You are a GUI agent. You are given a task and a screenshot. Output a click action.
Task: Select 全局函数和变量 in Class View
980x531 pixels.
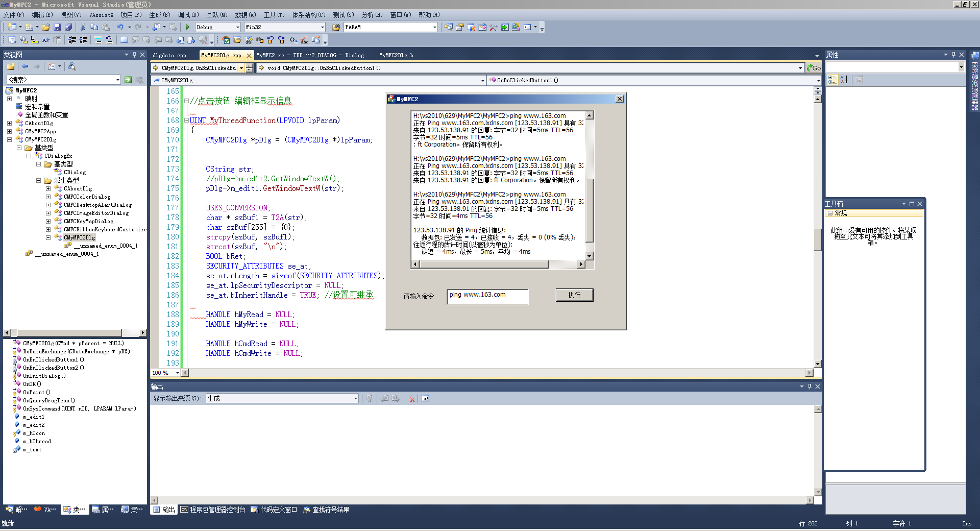(46, 115)
